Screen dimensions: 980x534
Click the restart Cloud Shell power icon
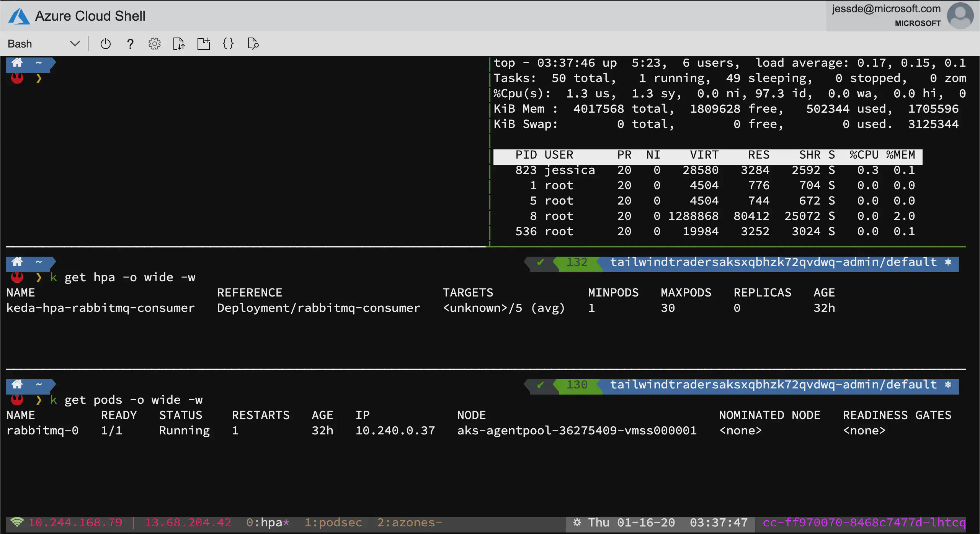tap(105, 43)
